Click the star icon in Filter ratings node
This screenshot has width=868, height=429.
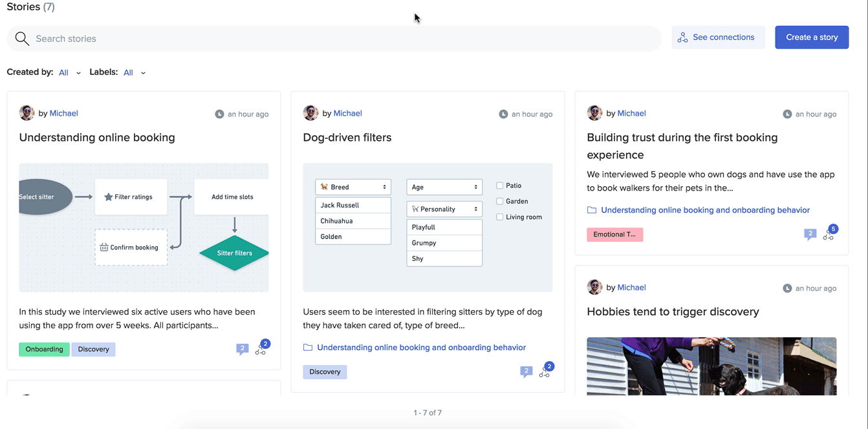[109, 197]
